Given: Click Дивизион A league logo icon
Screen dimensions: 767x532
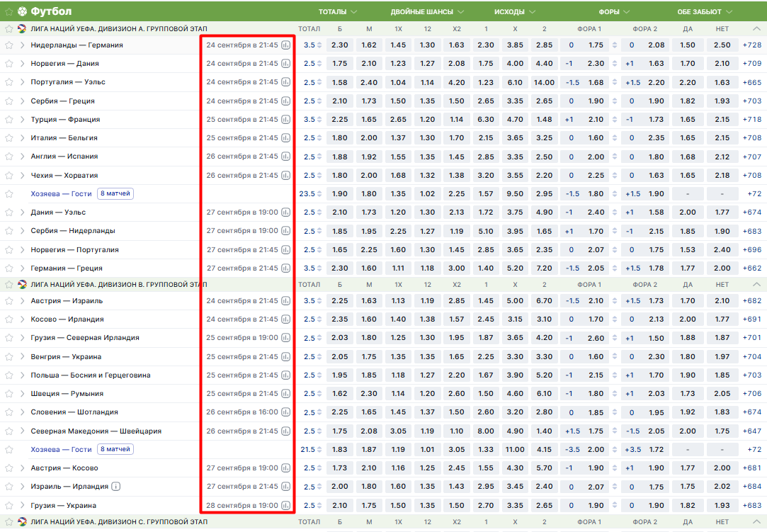Looking at the screenshot, I should 21,29.
